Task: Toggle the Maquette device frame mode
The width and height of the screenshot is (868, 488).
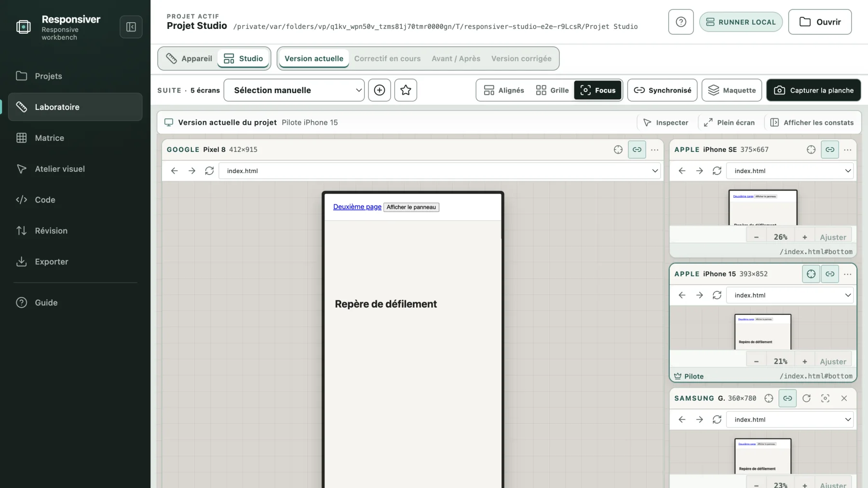Action: pos(732,90)
